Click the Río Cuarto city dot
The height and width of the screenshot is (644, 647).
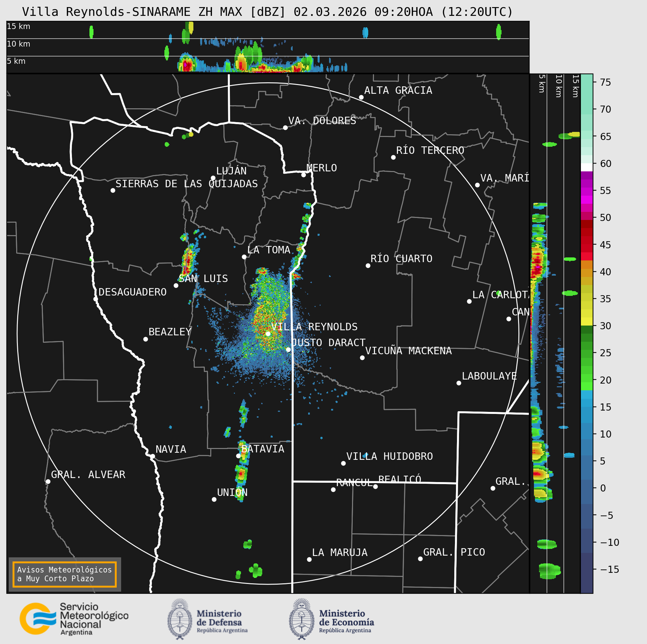pos(368,265)
